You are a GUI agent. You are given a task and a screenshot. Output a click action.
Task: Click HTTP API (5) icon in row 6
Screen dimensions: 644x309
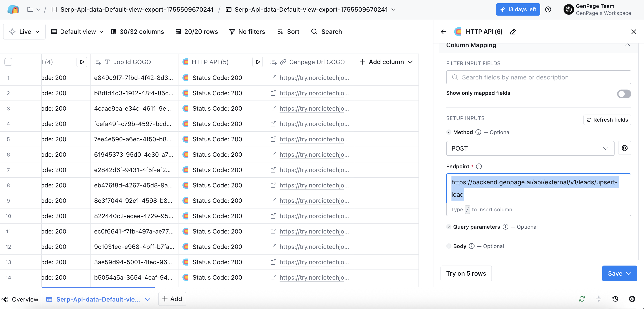[185, 154]
